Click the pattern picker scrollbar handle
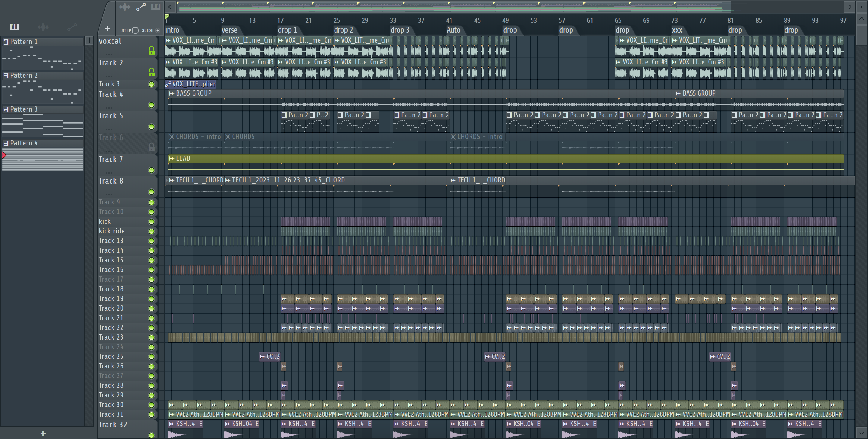This screenshot has width=868, height=439. (x=89, y=40)
